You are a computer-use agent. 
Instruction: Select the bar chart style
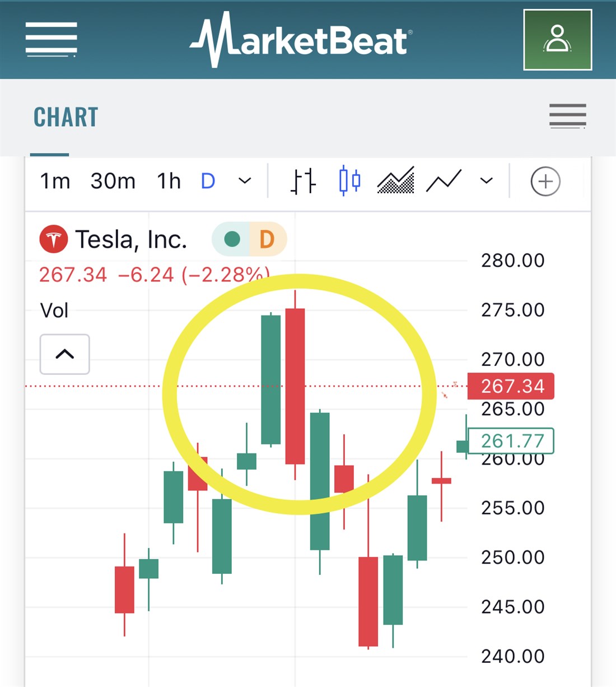click(x=304, y=181)
